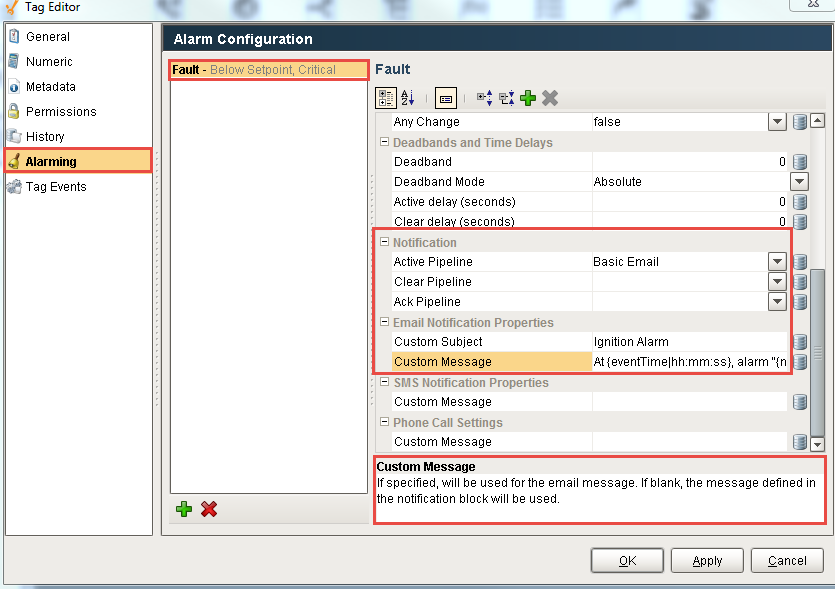This screenshot has height=589, width=835.
Task: Expand all property categories
Action: click(x=482, y=97)
